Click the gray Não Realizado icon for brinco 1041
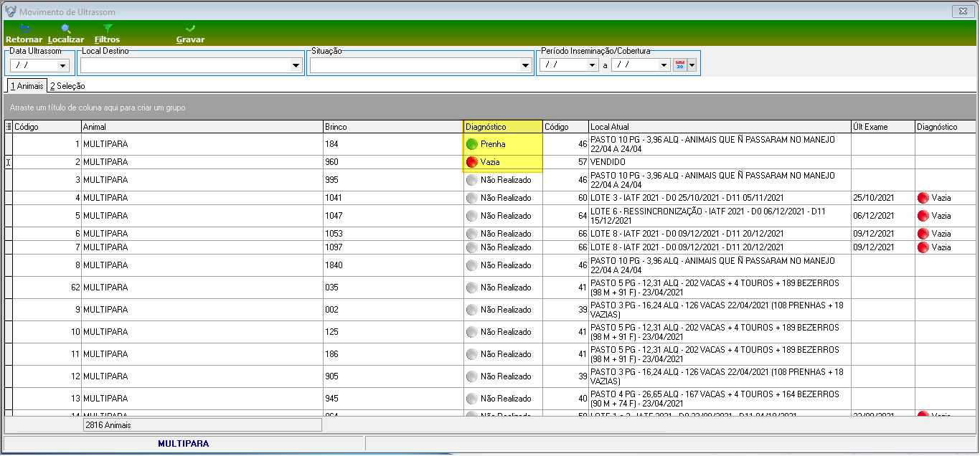This screenshot has height=456, width=980. click(472, 198)
